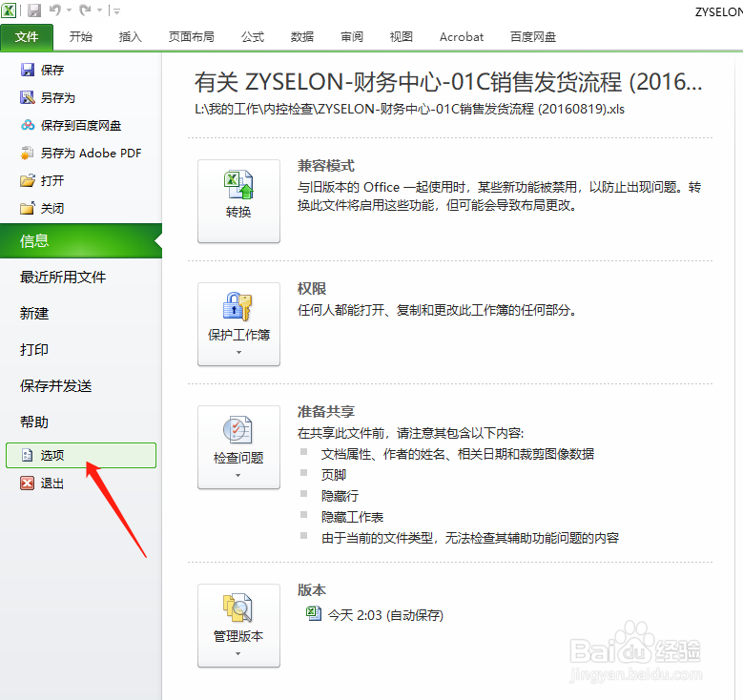743x700 pixels.
Task: Click the 权限 heading
Action: point(312,289)
